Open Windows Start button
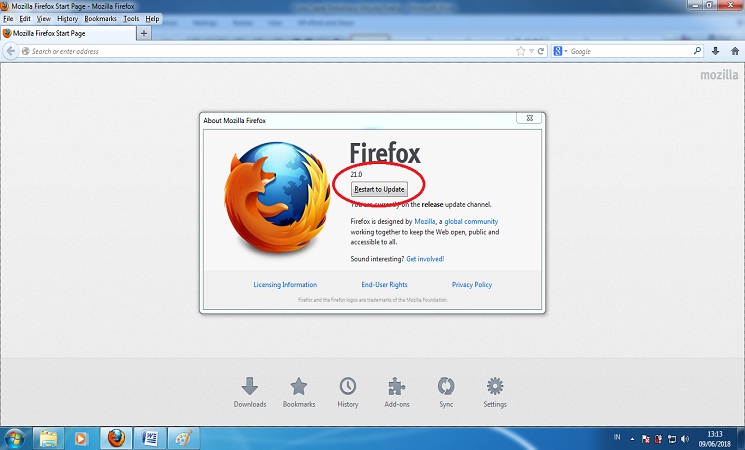 (x=14, y=438)
